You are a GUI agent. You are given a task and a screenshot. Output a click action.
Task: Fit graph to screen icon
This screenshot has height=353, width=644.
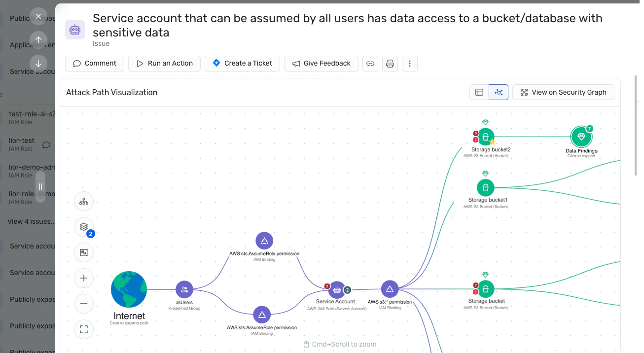pyautogui.click(x=84, y=329)
